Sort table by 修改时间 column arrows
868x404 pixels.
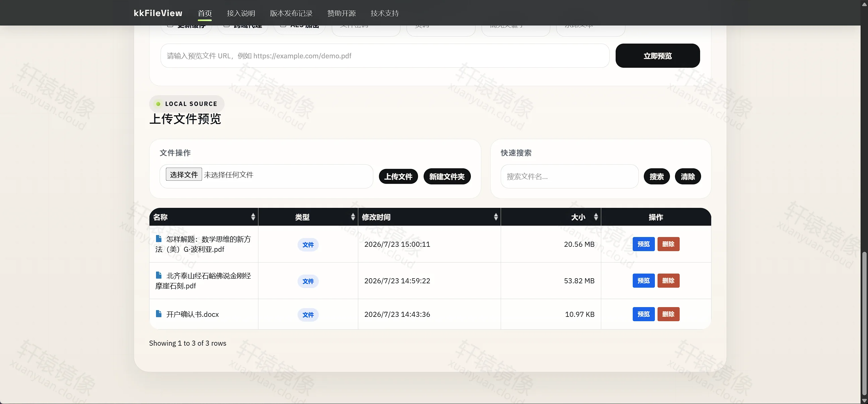pos(496,217)
